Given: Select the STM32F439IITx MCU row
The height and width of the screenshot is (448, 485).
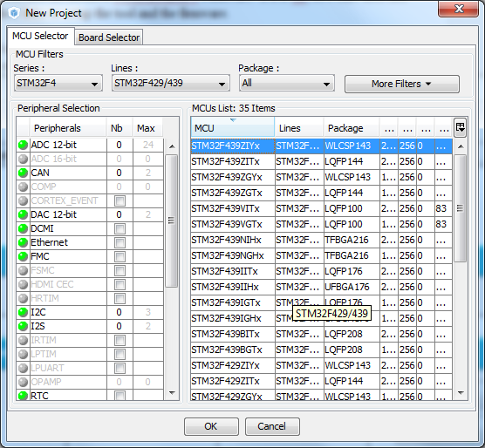Looking at the screenshot, I should pyautogui.click(x=321, y=271).
